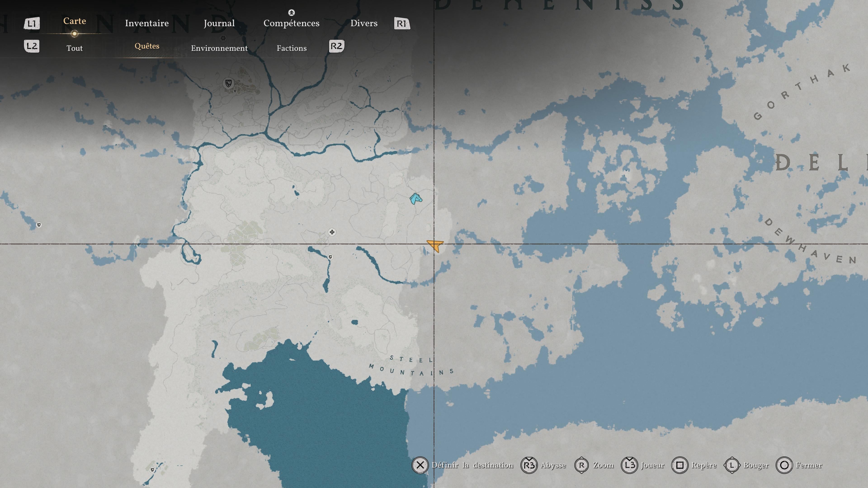Click the L2 previous-filter button icon
Screen dimensions: 868x488
(x=32, y=46)
